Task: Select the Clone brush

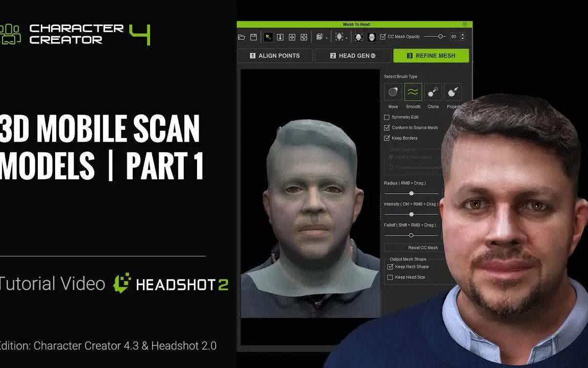Action: tap(433, 92)
